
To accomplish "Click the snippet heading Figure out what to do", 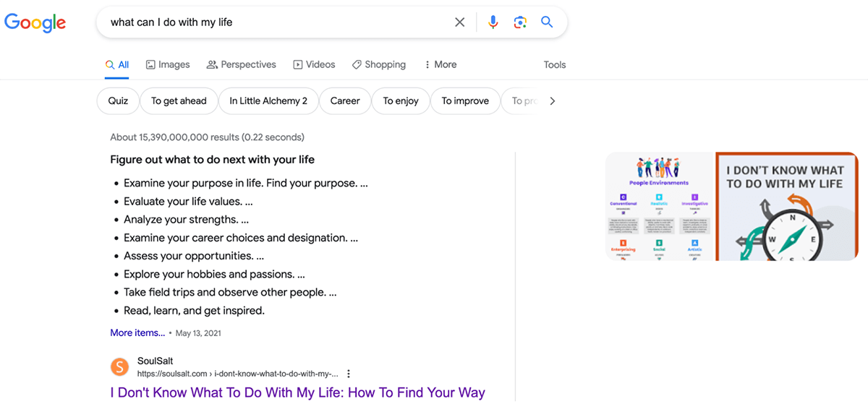I will [213, 159].
